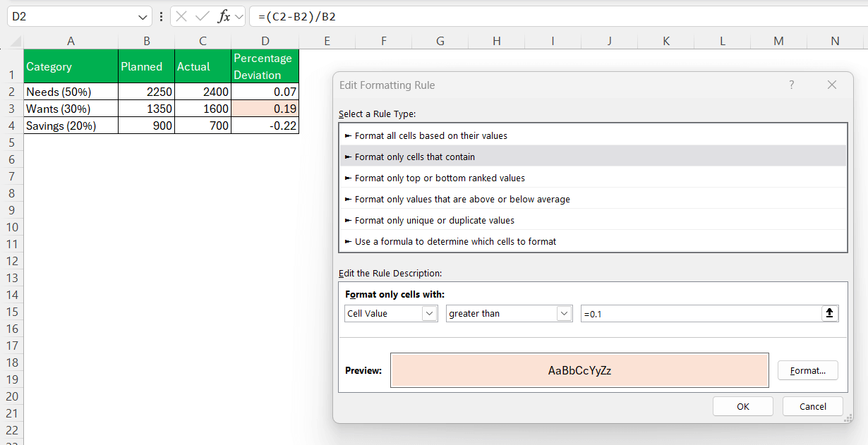Click the cell with value 700

tap(203, 126)
